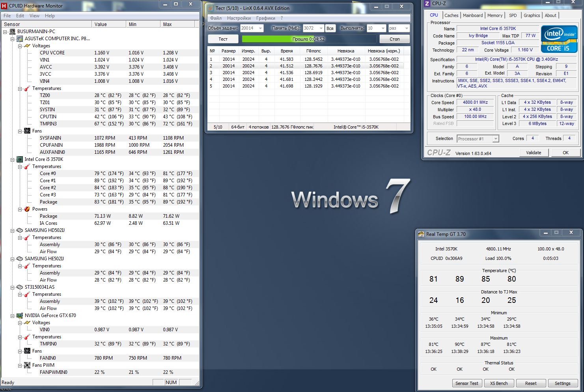Open Settings in Real Temp
The height and width of the screenshot is (392, 584).
(562, 383)
